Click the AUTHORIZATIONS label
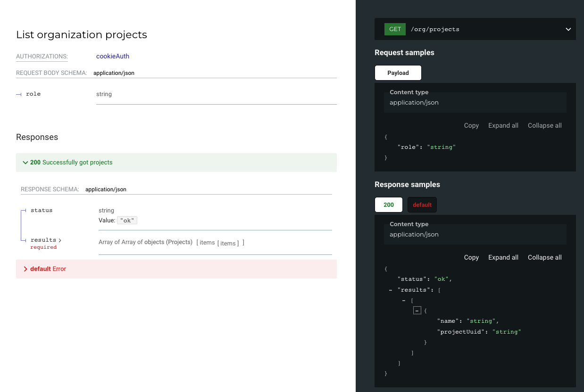 click(42, 57)
